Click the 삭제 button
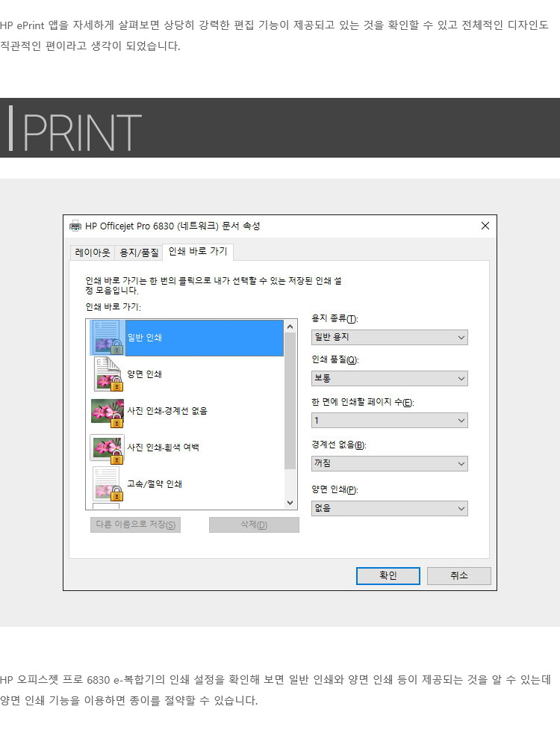 click(254, 525)
